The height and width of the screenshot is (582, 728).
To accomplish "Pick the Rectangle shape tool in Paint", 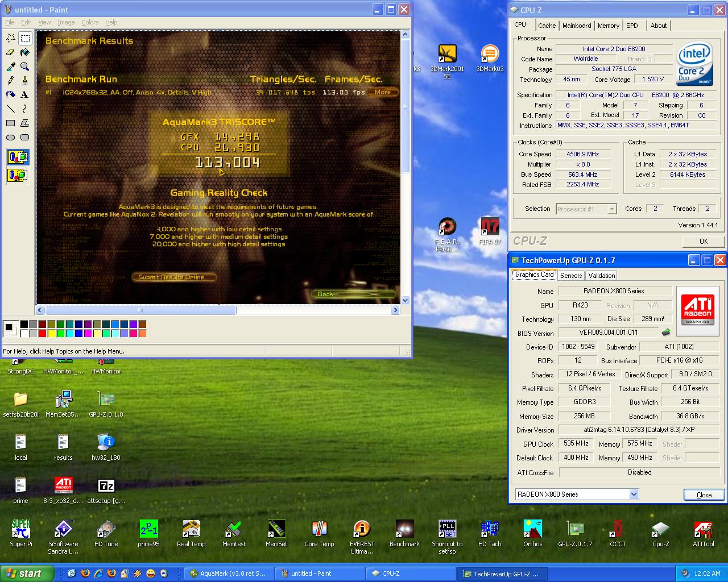I will click(11, 123).
